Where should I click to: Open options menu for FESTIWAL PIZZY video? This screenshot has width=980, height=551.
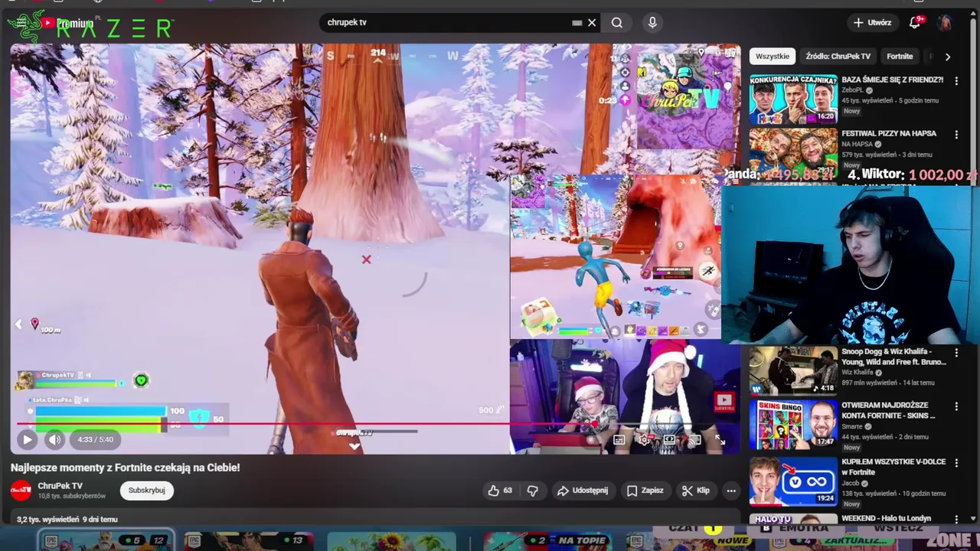pos(956,135)
